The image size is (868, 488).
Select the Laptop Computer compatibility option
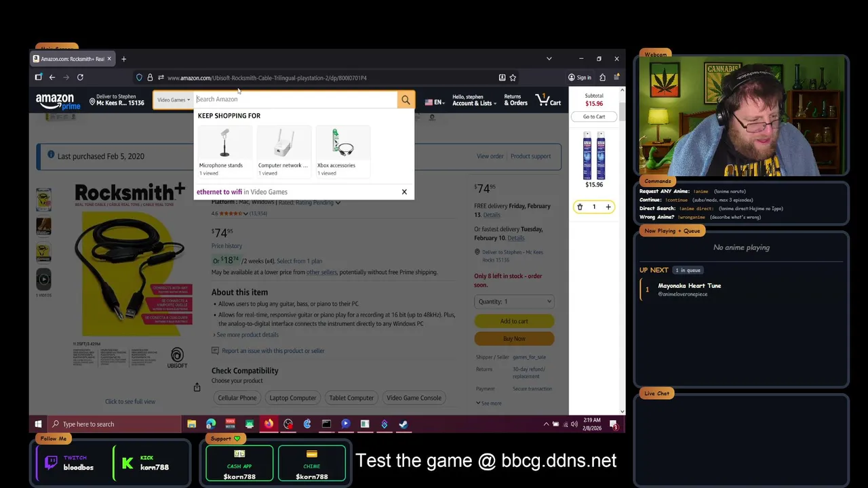point(293,398)
